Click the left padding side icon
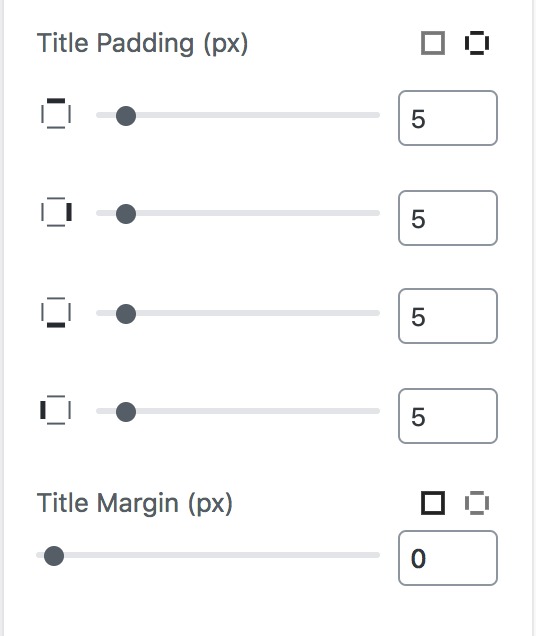Image resolution: width=536 pixels, height=636 pixels. (x=56, y=410)
